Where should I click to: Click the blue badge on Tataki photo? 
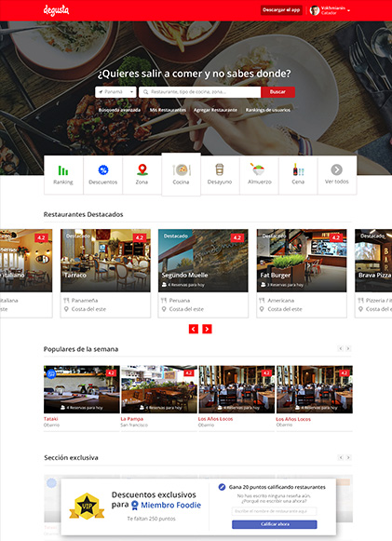(x=51, y=373)
